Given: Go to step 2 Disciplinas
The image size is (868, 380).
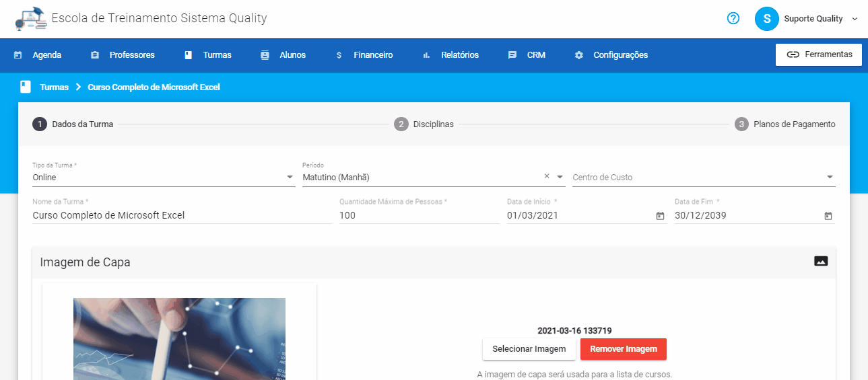Looking at the screenshot, I should [424, 124].
